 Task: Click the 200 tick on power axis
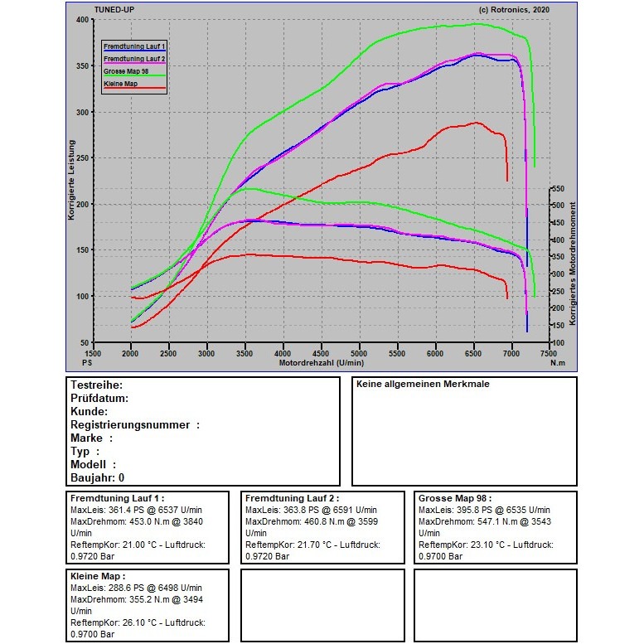pos(82,204)
